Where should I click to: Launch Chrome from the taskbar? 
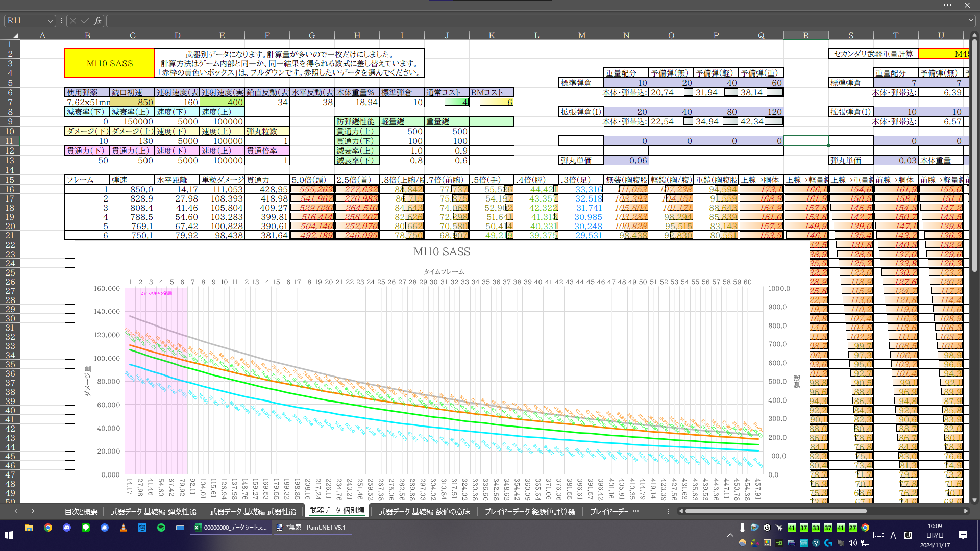click(x=47, y=528)
